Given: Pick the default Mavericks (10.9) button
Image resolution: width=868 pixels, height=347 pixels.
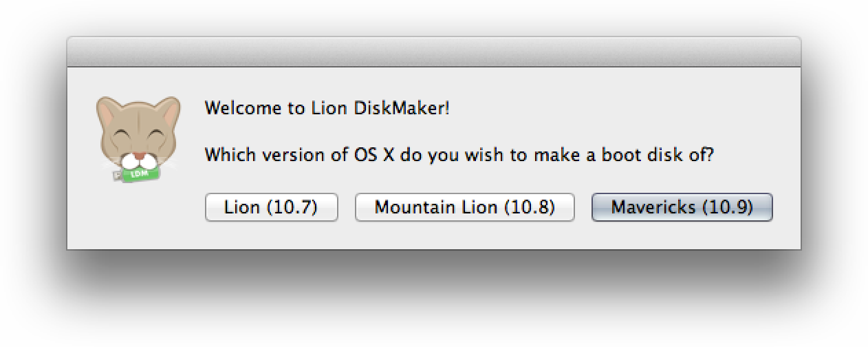Looking at the screenshot, I should point(682,207).
